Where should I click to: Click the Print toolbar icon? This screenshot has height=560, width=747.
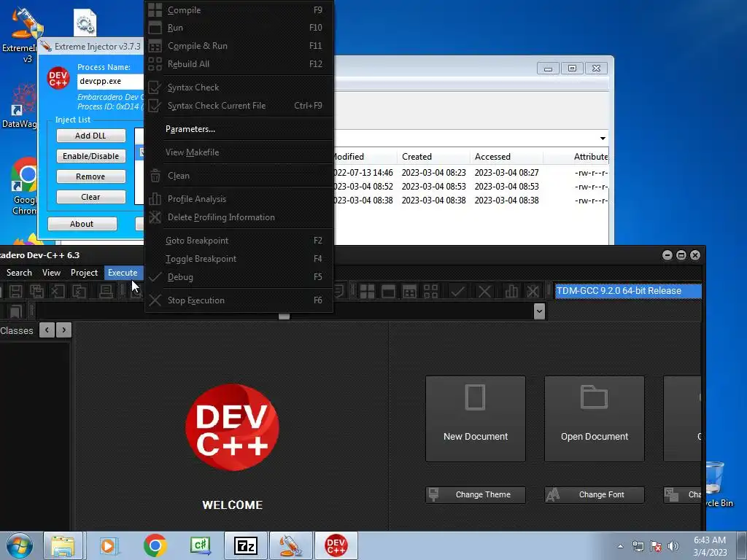106,291
